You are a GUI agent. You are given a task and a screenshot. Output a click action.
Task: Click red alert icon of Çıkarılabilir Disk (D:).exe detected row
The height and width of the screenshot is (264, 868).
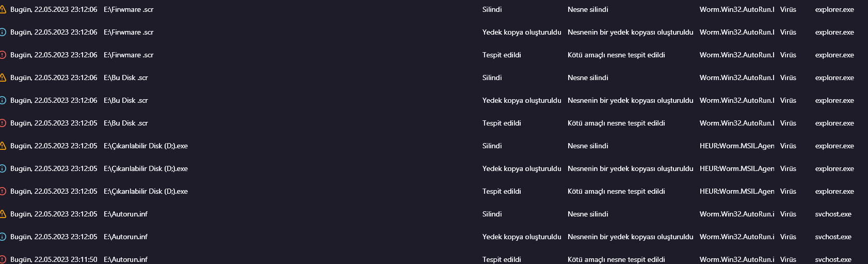click(x=3, y=191)
